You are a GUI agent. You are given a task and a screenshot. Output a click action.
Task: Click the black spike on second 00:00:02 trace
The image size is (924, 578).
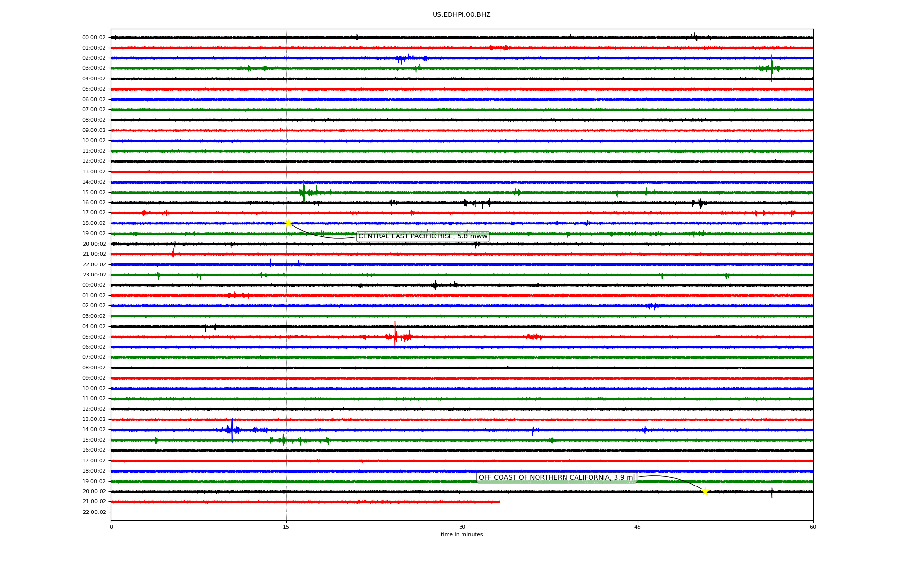tap(435, 285)
